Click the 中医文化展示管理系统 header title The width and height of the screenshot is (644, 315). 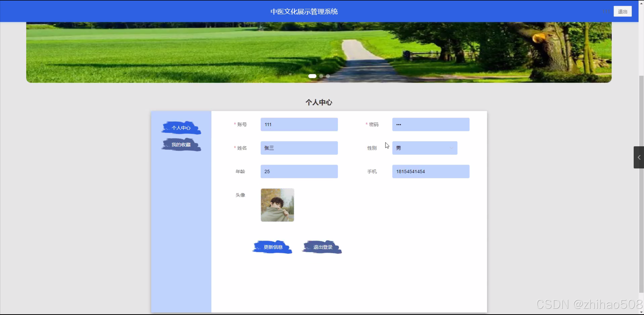pos(304,12)
